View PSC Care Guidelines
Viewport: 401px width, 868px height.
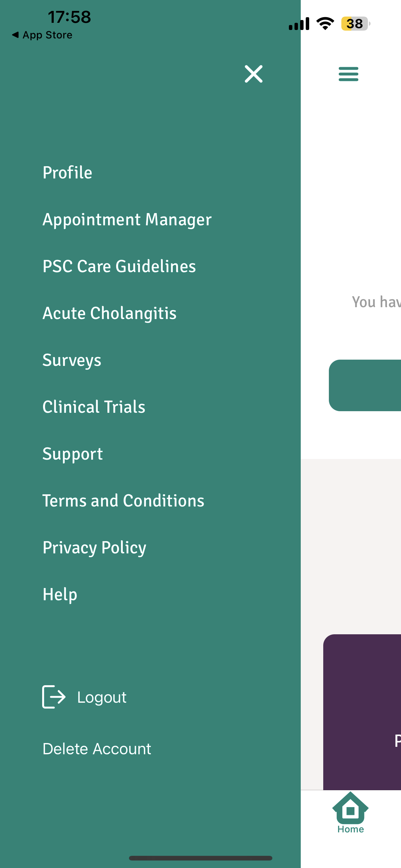pos(119,266)
